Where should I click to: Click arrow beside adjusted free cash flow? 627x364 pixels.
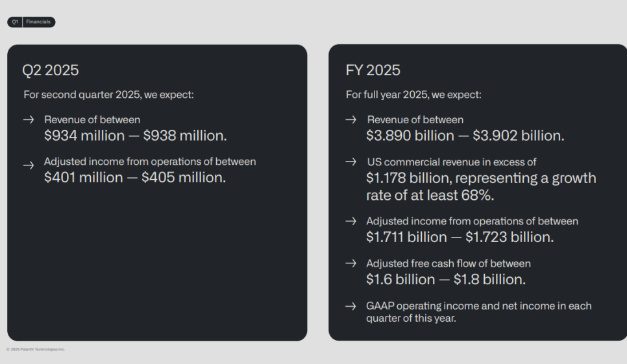pyautogui.click(x=350, y=263)
